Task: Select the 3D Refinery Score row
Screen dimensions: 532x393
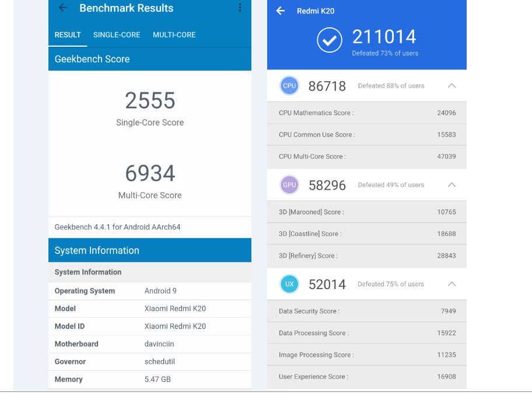Action: (x=367, y=256)
